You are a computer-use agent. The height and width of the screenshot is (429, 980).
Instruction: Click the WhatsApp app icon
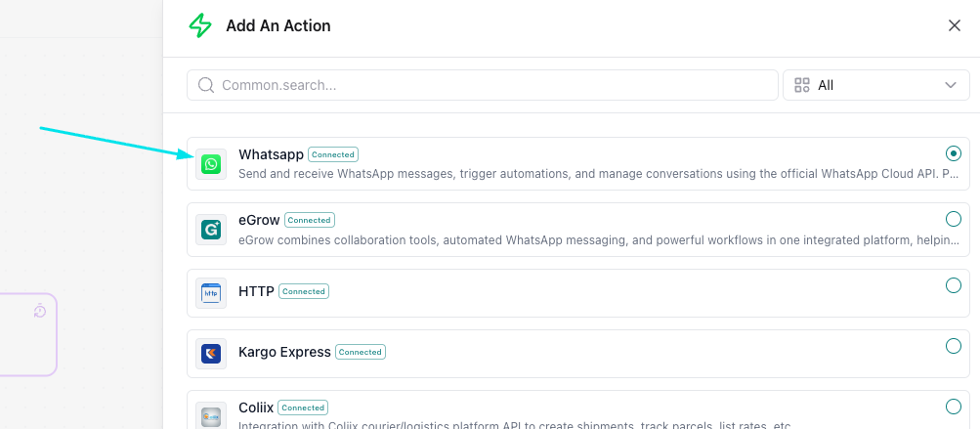(x=211, y=164)
